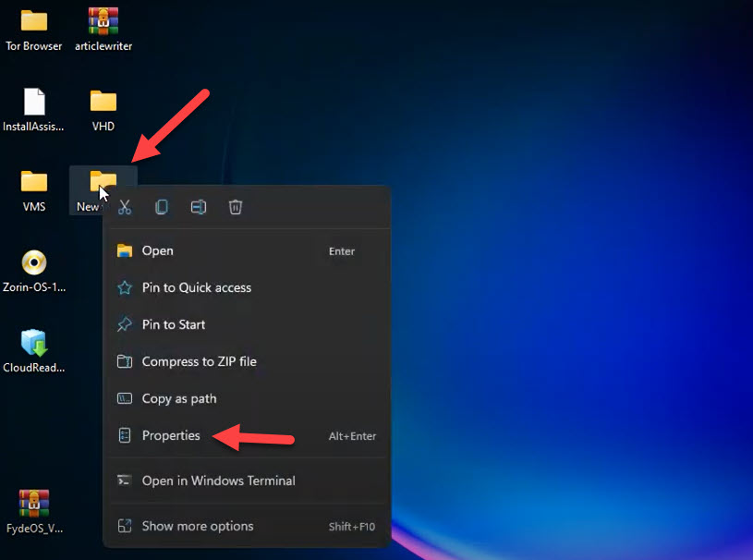This screenshot has height=560, width=753.
Task: Choose Open from the context menu
Action: click(157, 250)
